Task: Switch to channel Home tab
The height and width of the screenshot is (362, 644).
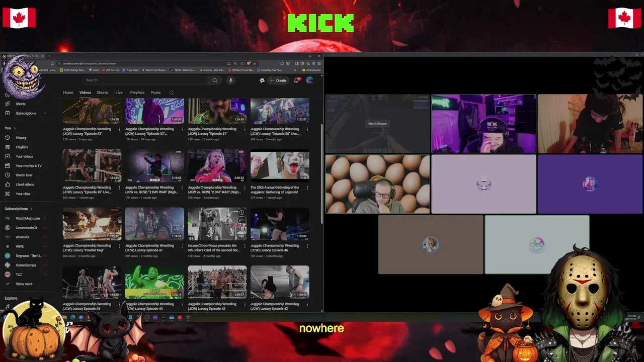Action: point(68,93)
